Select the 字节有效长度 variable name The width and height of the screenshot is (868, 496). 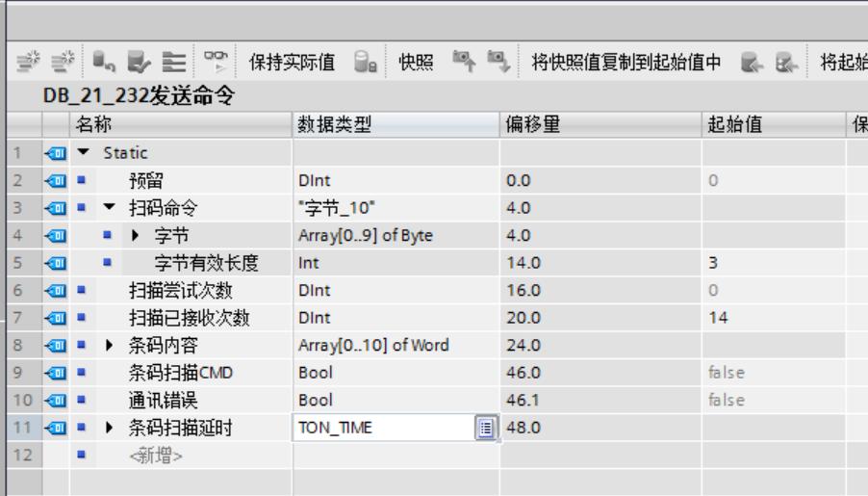pos(207,263)
